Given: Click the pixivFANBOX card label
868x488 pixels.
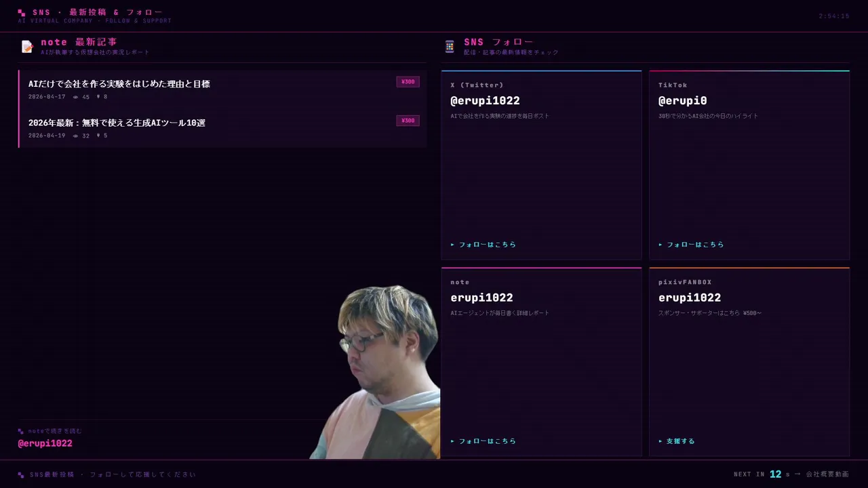Looking at the screenshot, I should pos(685,282).
